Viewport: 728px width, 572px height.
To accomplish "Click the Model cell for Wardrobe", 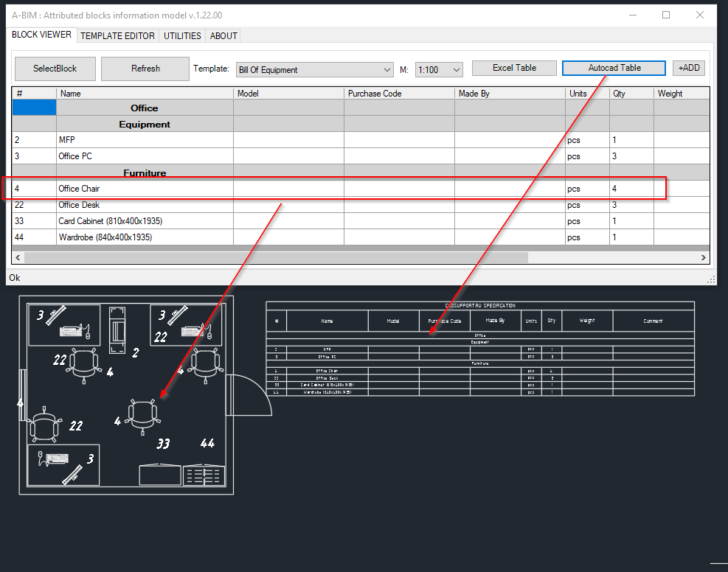I will (289, 237).
